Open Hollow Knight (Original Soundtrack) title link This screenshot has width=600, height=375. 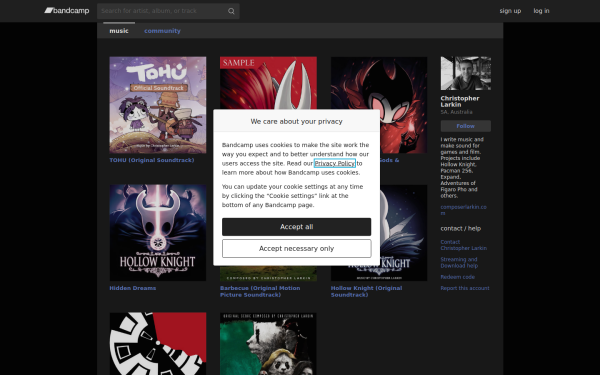coord(366,291)
